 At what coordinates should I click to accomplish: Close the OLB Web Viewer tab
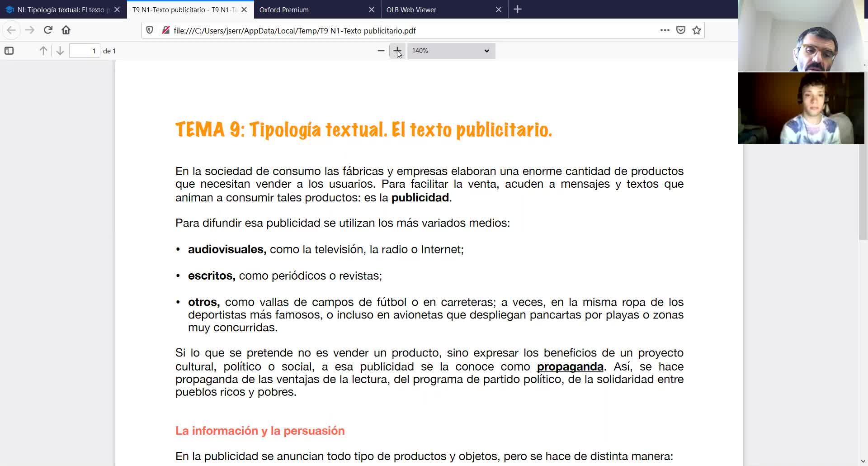499,10
